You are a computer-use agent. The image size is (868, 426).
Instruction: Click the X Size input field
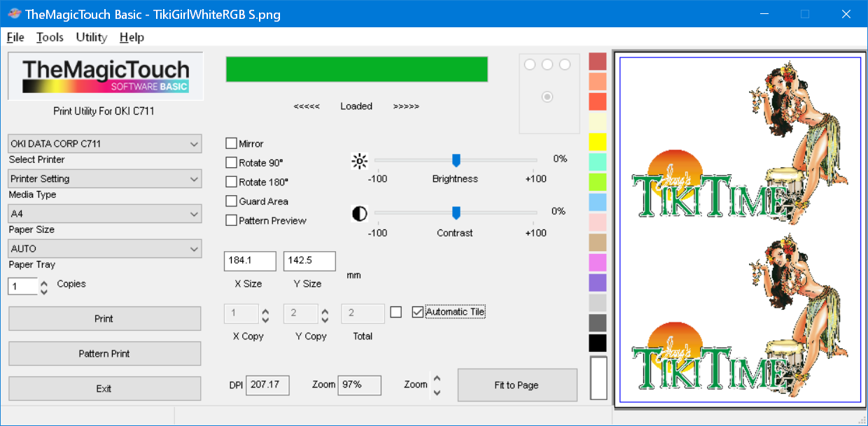(x=250, y=261)
